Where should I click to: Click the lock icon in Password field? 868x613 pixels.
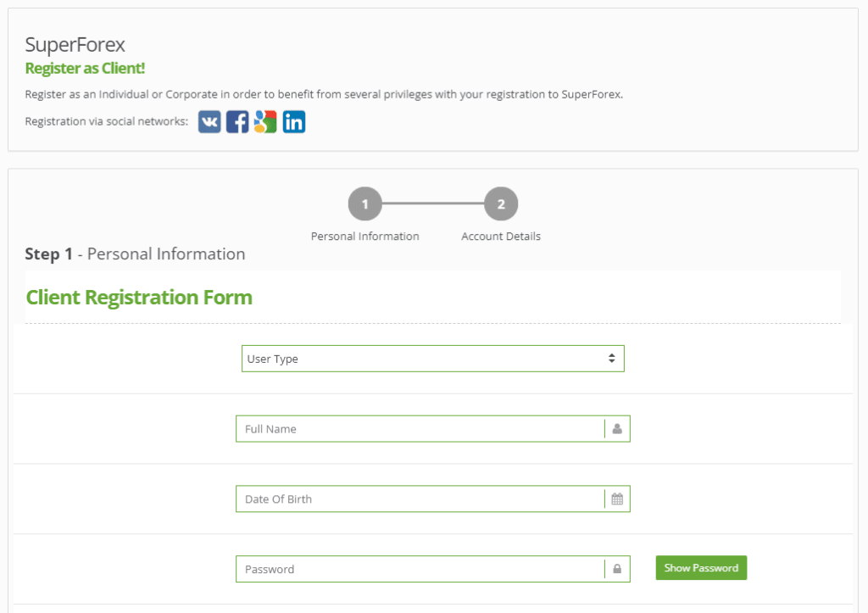pyautogui.click(x=617, y=569)
